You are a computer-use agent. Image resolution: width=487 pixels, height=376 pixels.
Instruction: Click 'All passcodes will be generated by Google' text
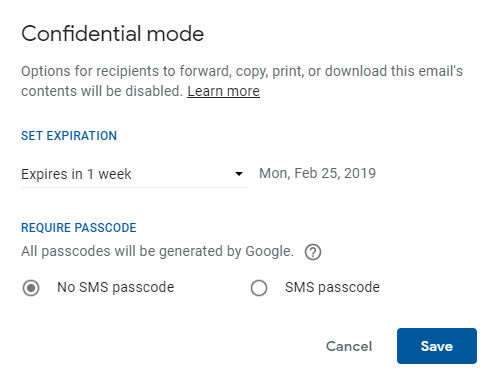[157, 251]
